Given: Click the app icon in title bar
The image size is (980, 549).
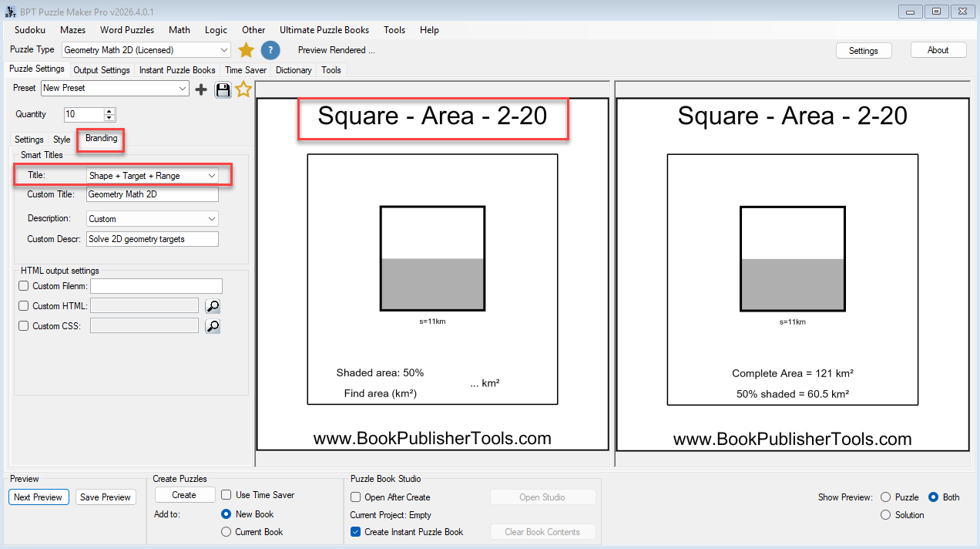Looking at the screenshot, I should click(x=10, y=12).
